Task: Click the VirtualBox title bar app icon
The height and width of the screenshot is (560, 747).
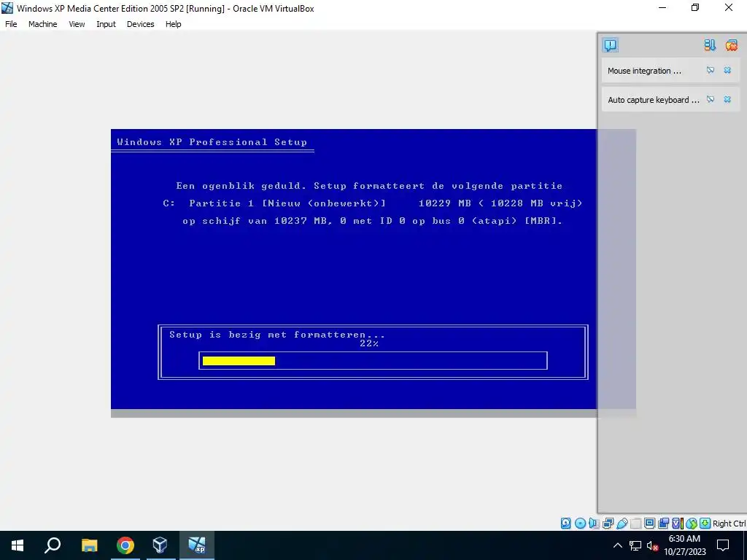Action: click(7, 8)
